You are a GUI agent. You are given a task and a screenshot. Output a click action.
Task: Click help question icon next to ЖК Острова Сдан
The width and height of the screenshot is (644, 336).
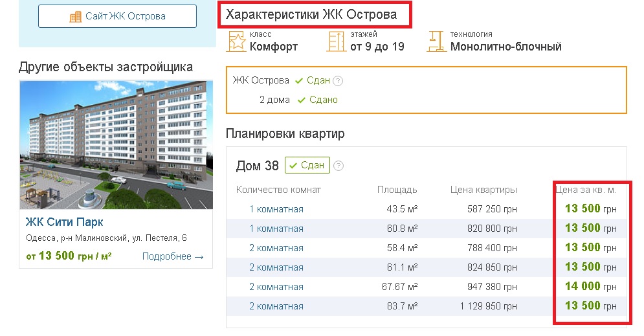point(338,80)
